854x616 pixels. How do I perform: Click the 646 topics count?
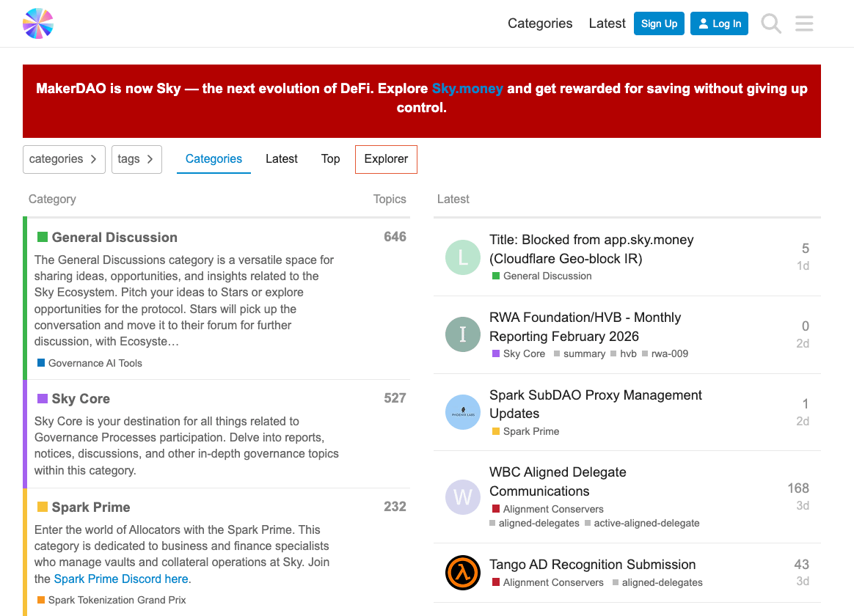click(395, 237)
